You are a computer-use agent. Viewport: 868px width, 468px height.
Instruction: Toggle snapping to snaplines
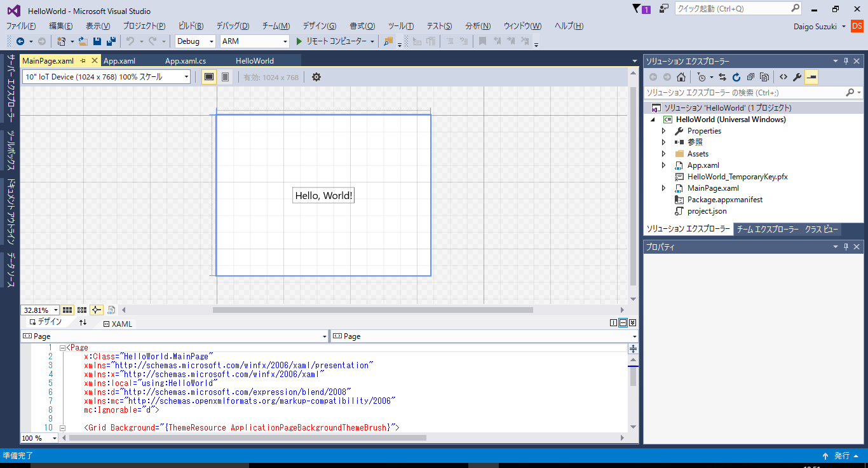point(96,310)
